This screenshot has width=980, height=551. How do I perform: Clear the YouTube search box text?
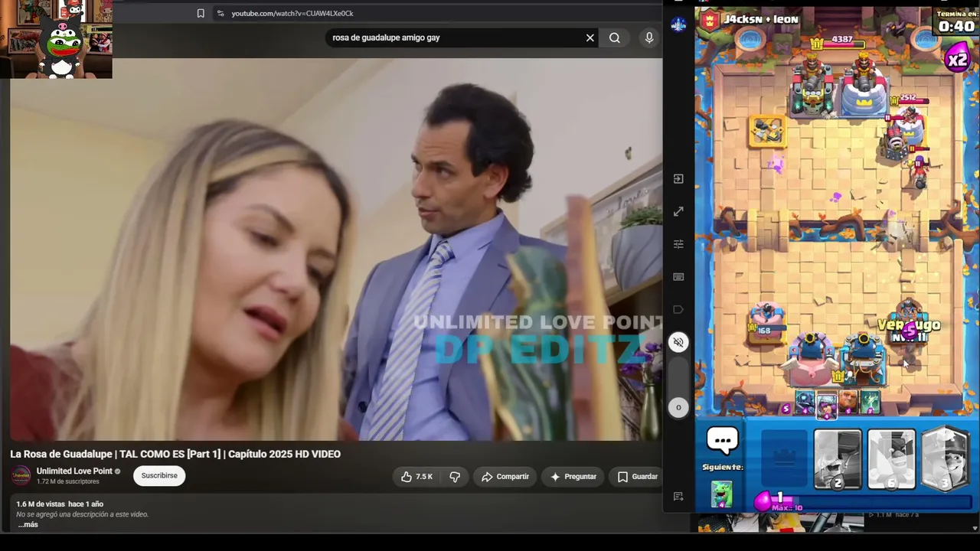(590, 37)
